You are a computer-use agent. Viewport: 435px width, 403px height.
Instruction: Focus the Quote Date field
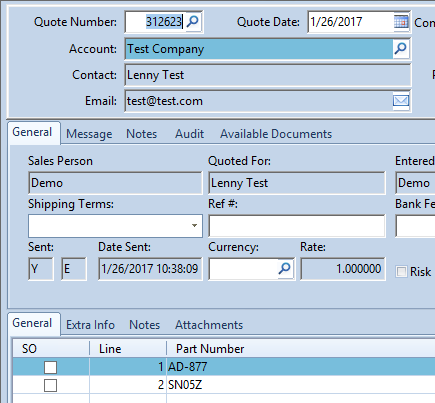click(x=351, y=22)
